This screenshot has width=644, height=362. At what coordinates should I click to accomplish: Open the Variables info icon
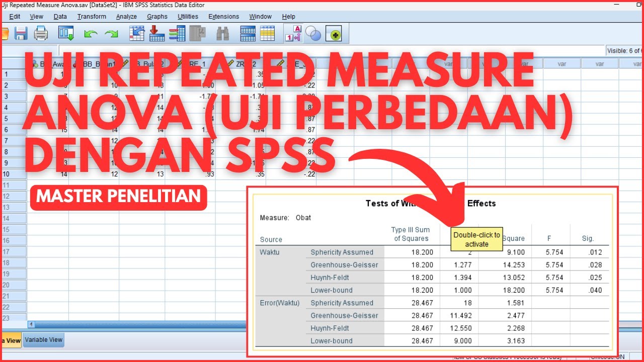pyautogui.click(x=177, y=34)
